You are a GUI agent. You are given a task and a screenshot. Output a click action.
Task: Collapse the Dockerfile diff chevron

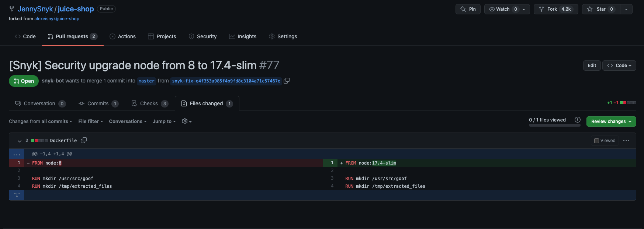pyautogui.click(x=20, y=141)
